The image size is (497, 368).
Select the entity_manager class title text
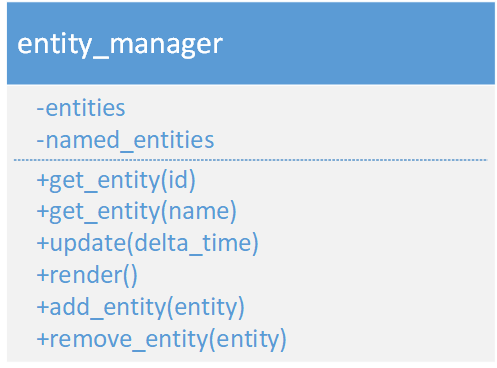click(120, 45)
